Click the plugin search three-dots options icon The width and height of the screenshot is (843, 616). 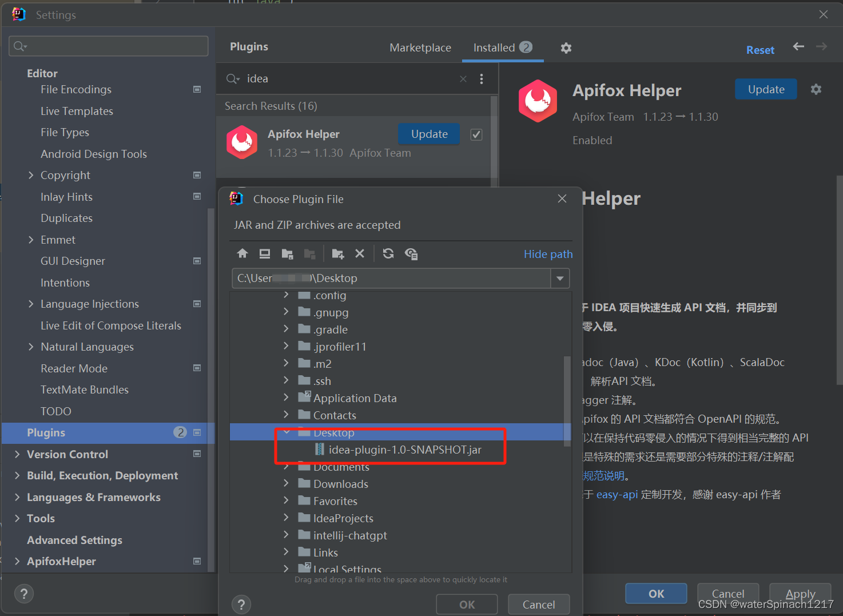click(x=482, y=79)
